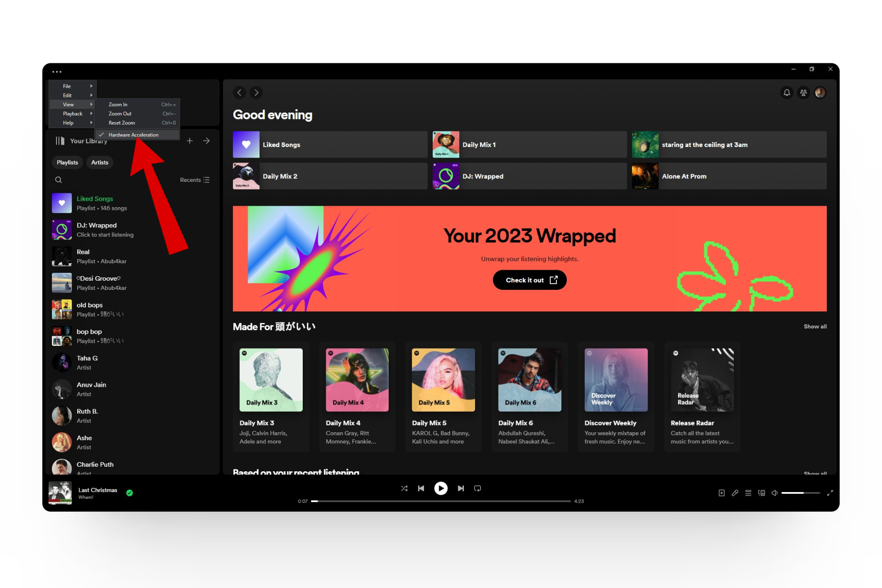The height and width of the screenshot is (588, 882).
Task: Toggle the Hardware Acceleration checkmark option
Action: [x=133, y=135]
